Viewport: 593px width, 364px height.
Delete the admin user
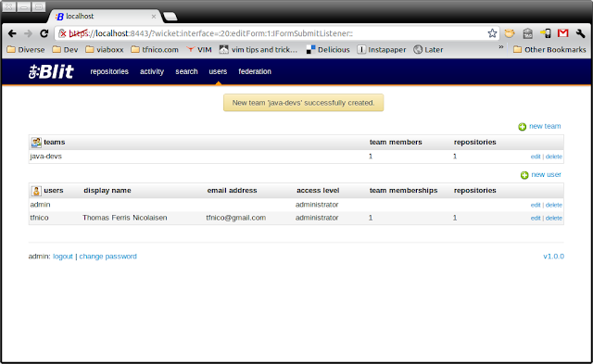[554, 205]
